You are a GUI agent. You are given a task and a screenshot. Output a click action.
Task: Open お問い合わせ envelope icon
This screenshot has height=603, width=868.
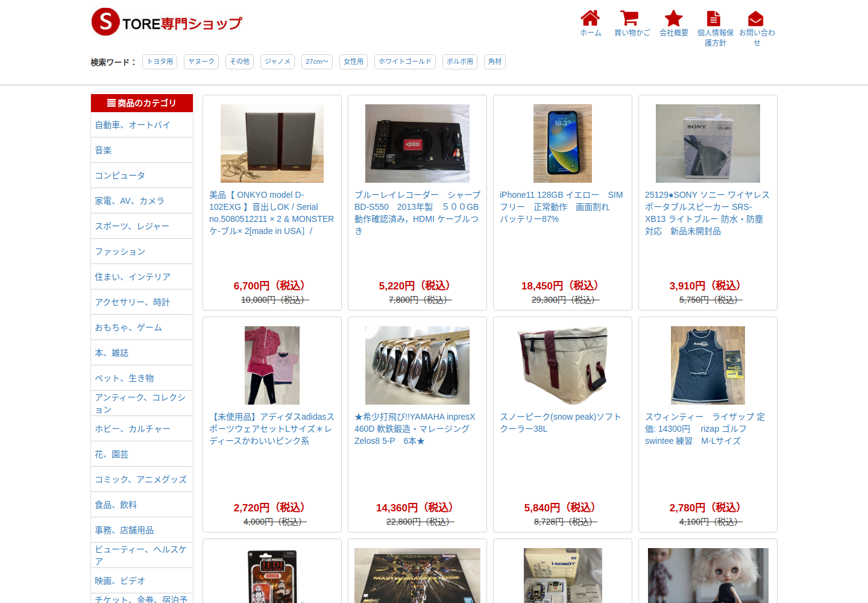pyautogui.click(x=756, y=19)
